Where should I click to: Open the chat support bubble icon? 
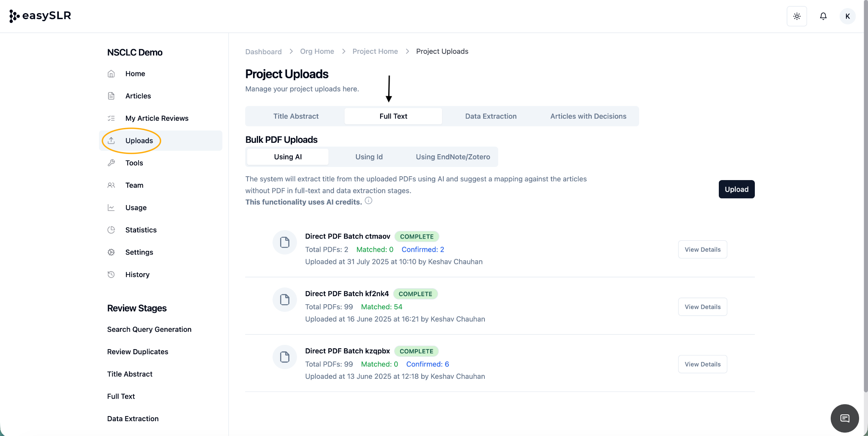tap(844, 418)
